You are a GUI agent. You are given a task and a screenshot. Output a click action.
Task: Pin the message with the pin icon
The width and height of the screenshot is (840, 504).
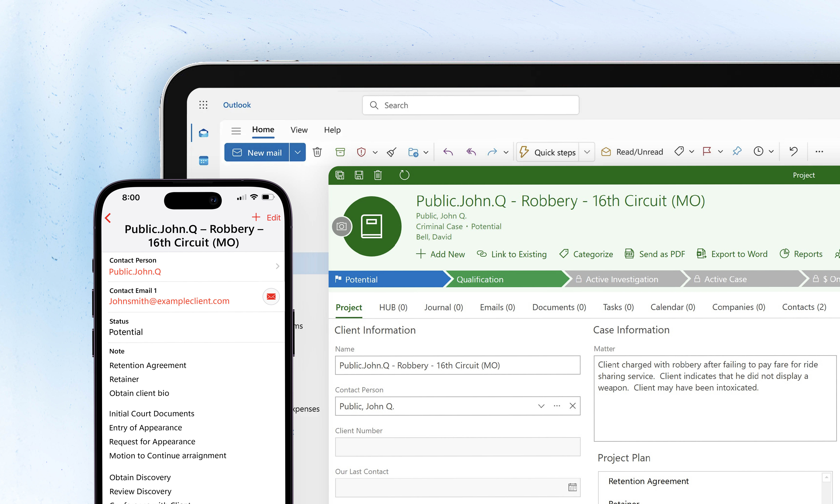pos(737,152)
